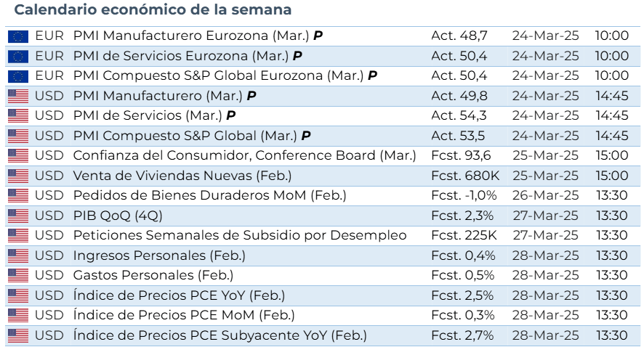
Task: Click the bold P marker after PMI Manufacturero Eurozona
Action: (x=318, y=36)
